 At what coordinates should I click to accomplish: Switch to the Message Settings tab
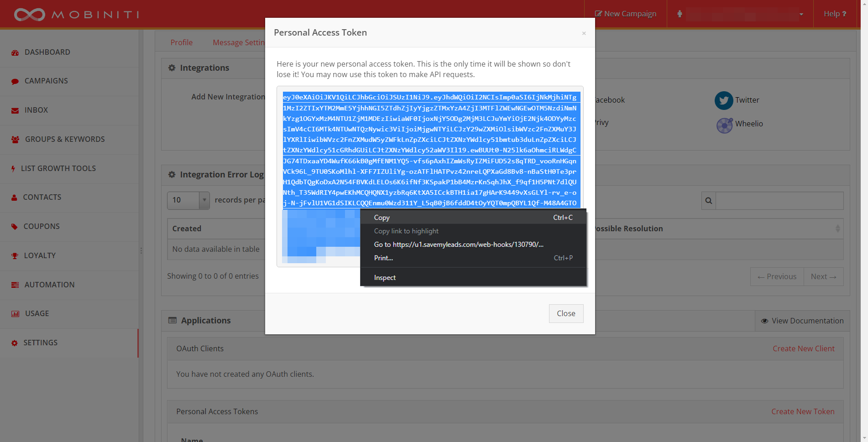click(x=239, y=42)
